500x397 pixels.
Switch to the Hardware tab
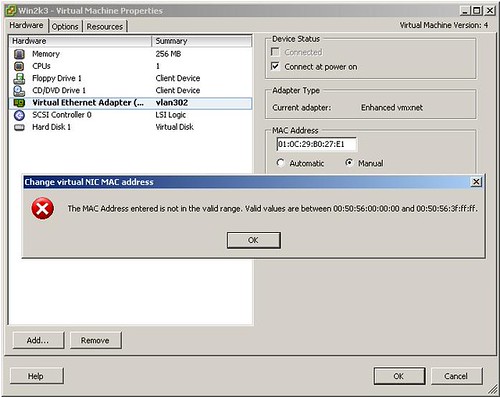pyautogui.click(x=26, y=25)
